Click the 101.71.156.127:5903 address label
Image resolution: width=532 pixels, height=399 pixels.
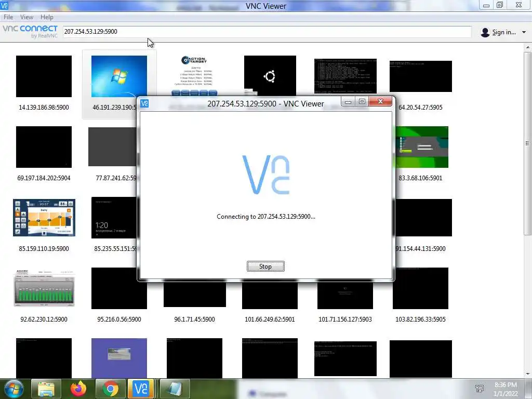[345, 320]
